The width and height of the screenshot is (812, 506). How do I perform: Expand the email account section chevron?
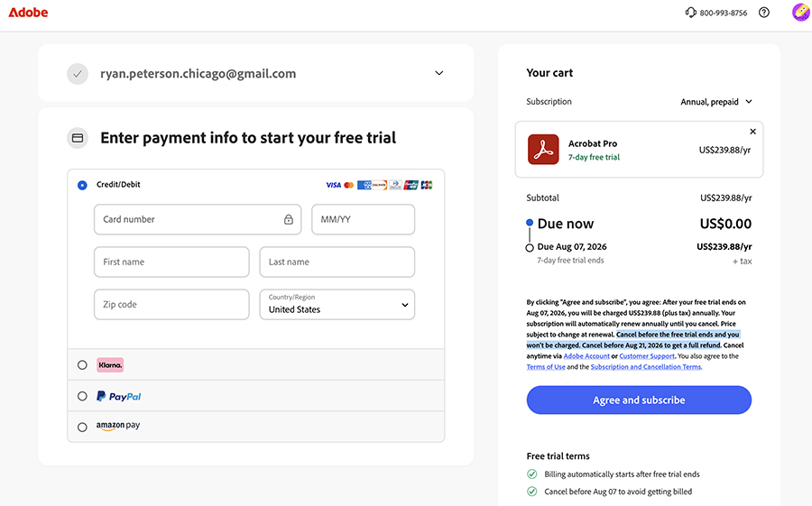[x=439, y=73]
